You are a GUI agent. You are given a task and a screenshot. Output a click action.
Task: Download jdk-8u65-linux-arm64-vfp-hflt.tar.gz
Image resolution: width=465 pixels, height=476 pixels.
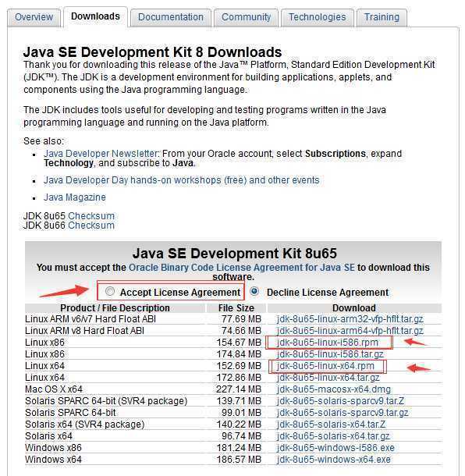[x=350, y=331]
